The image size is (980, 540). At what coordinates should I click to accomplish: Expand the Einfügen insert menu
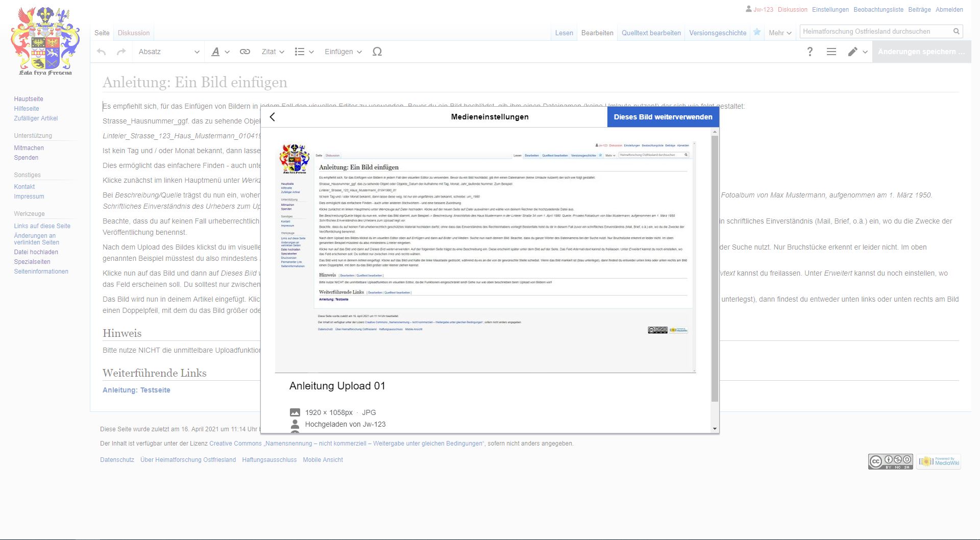(343, 52)
